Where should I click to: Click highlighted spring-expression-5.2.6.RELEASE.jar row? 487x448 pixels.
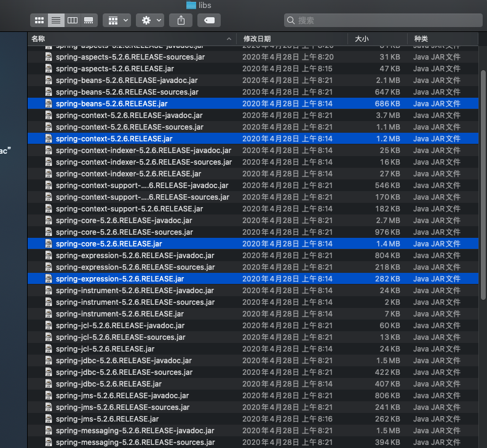coord(253,279)
